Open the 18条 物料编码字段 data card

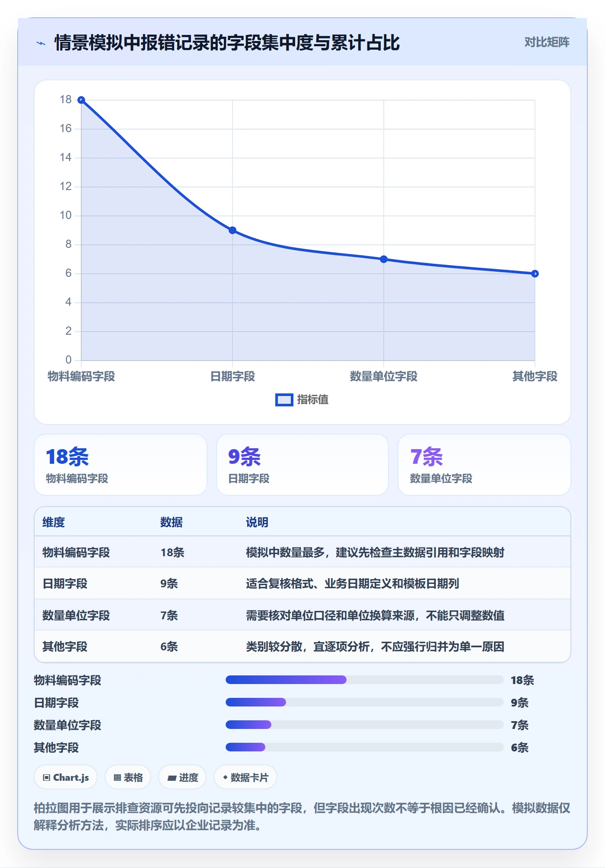coord(121,465)
